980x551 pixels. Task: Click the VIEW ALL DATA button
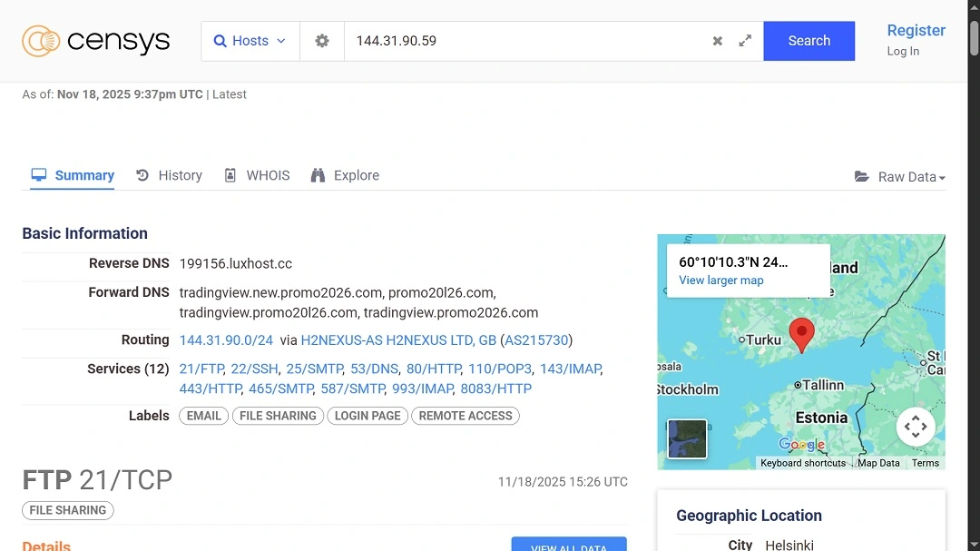[x=569, y=546]
